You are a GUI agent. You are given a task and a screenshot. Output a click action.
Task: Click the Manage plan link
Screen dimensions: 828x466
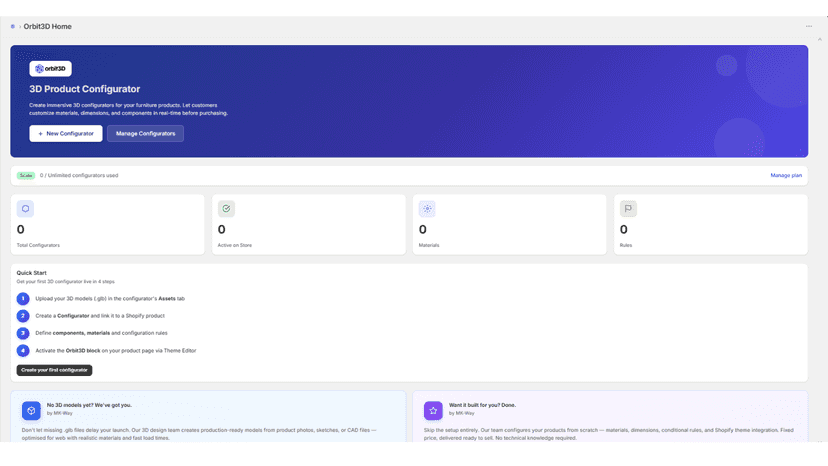(x=786, y=175)
